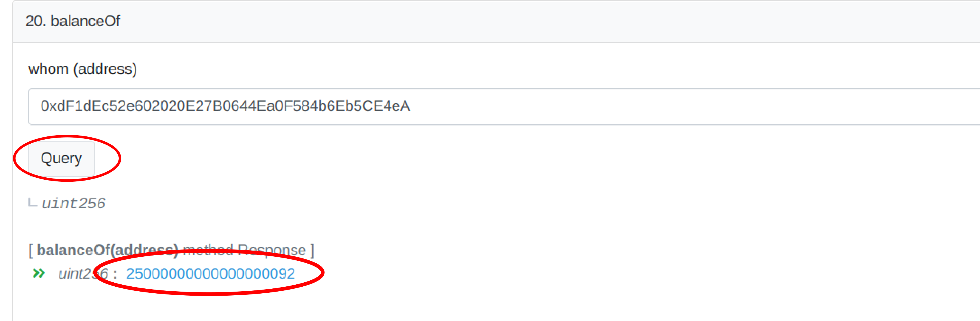Click the Query button
Image resolution: width=980 pixels, height=321 pixels.
tap(61, 158)
